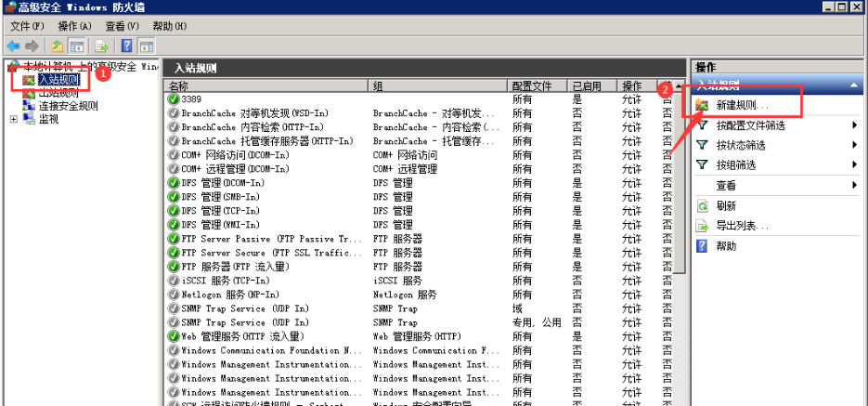Select 入站规则 in the left tree

(58, 80)
